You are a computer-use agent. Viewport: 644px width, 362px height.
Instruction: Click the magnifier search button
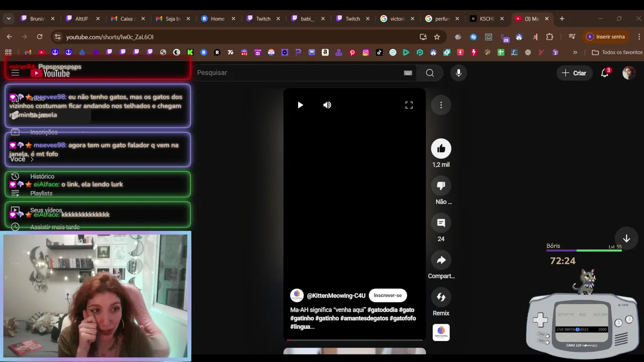(430, 73)
